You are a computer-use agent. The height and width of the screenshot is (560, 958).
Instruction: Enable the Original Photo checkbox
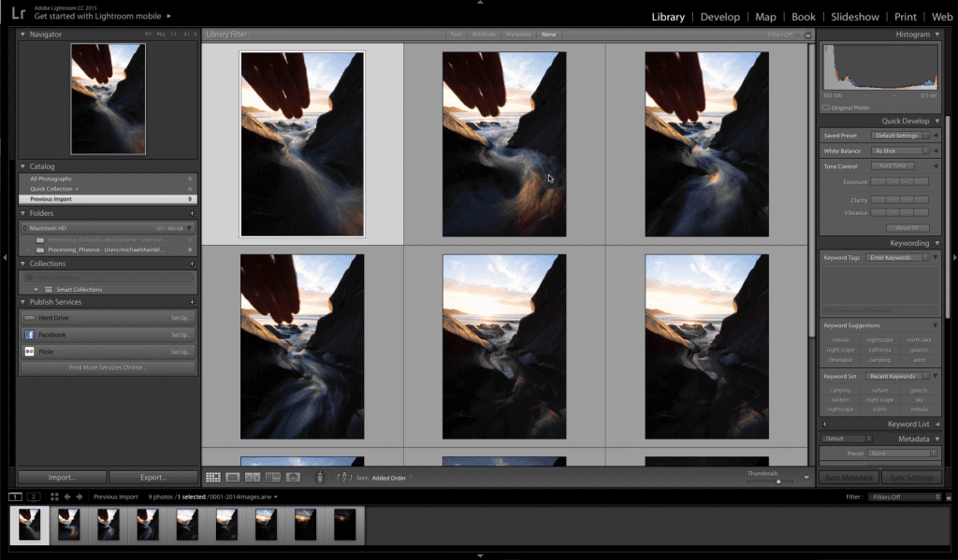[x=826, y=108]
